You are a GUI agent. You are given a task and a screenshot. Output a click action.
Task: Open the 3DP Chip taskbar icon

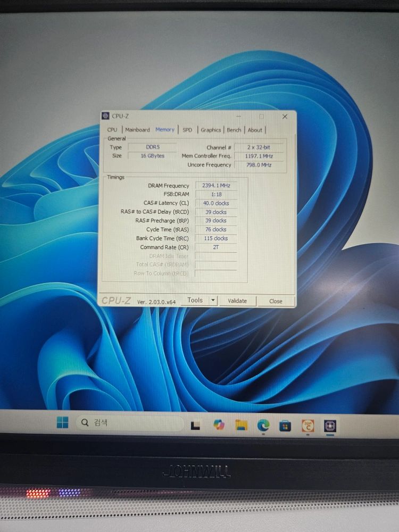[307, 426]
